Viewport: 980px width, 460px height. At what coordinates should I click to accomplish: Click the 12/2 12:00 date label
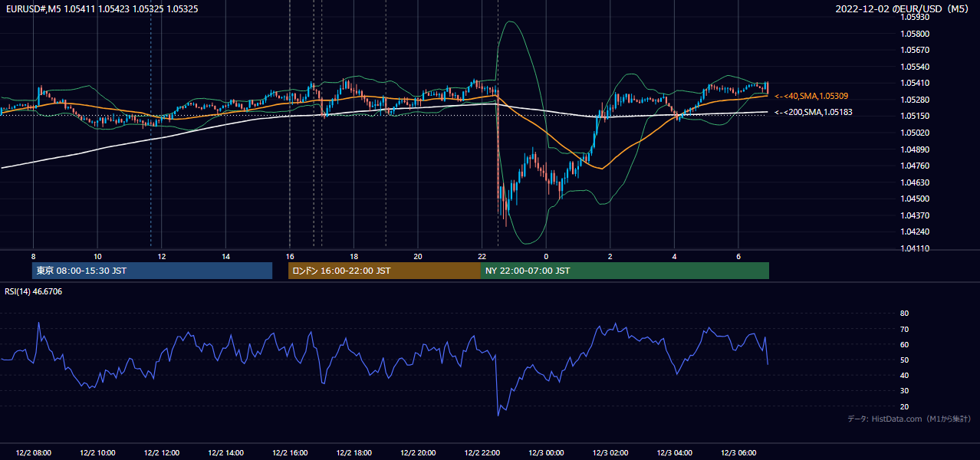click(161, 452)
